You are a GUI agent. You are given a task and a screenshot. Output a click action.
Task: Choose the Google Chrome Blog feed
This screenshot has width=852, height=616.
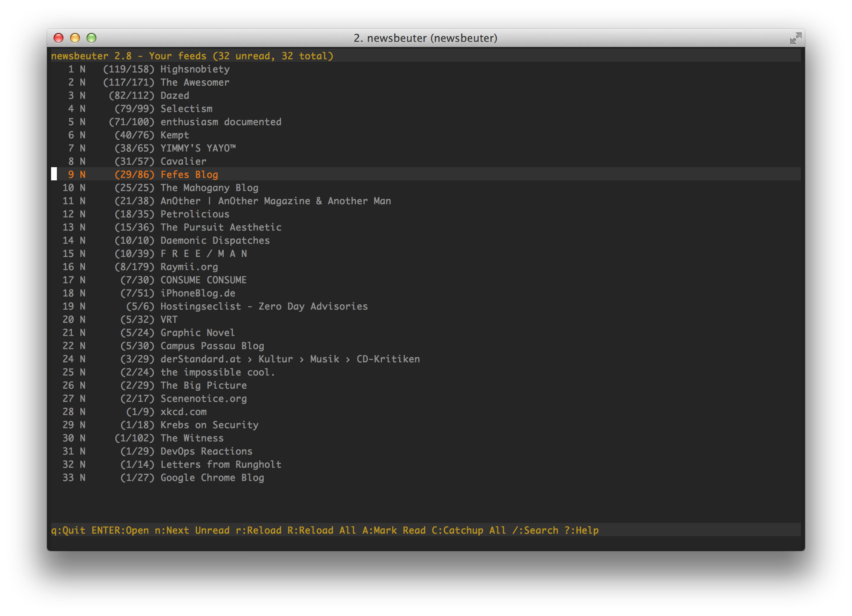(x=212, y=478)
